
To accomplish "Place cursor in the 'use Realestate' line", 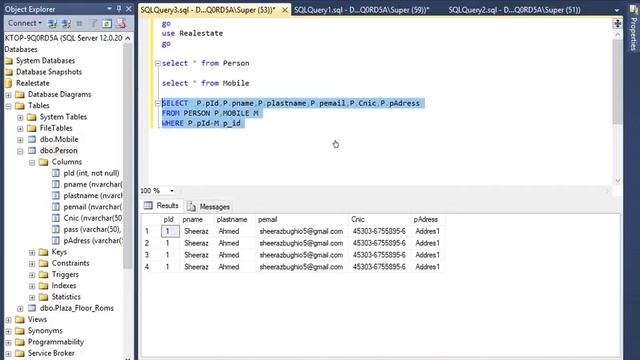I will [x=192, y=33].
